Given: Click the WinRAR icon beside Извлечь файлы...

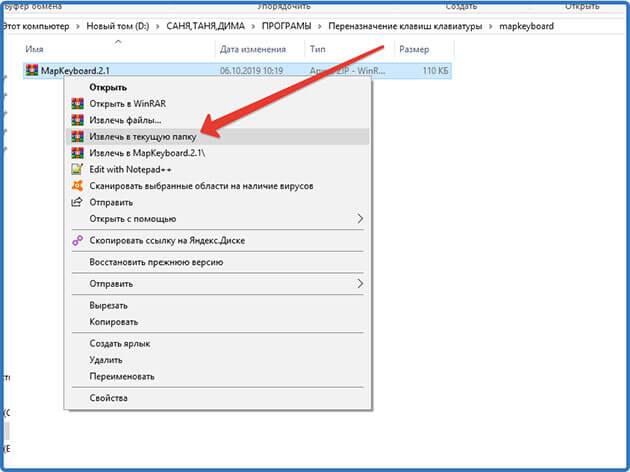Looking at the screenshot, I should [78, 120].
